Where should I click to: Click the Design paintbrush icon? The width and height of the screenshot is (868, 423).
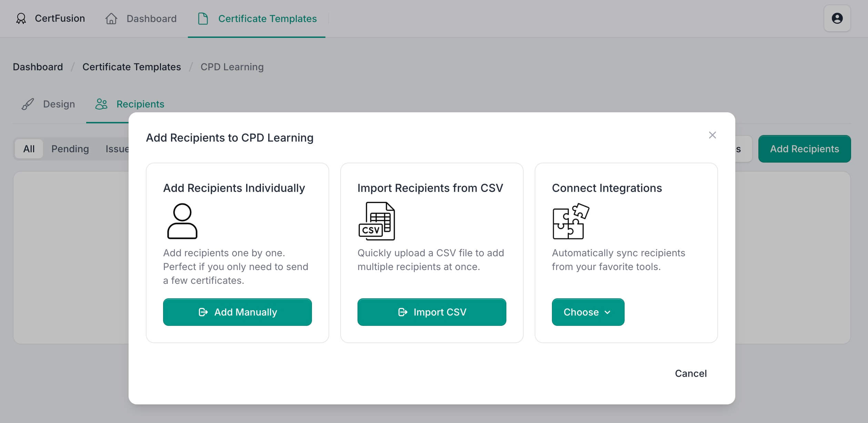click(28, 104)
